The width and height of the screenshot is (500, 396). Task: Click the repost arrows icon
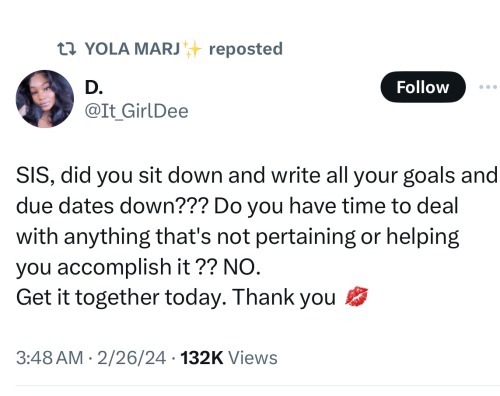point(66,49)
